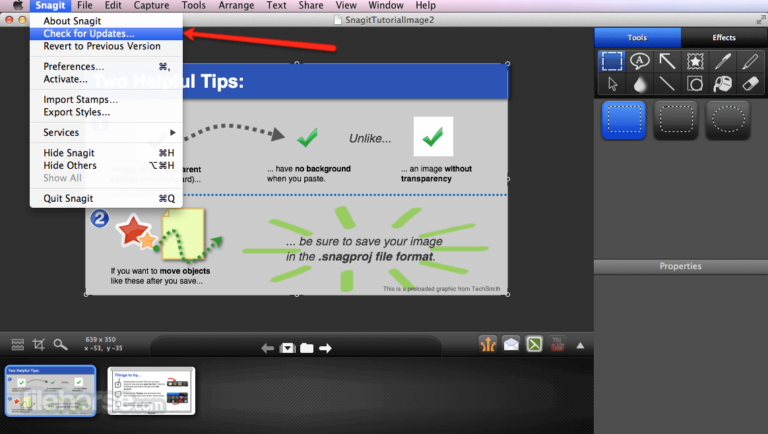Expand the Services submenu
This screenshot has width=768, height=434.
coord(106,132)
